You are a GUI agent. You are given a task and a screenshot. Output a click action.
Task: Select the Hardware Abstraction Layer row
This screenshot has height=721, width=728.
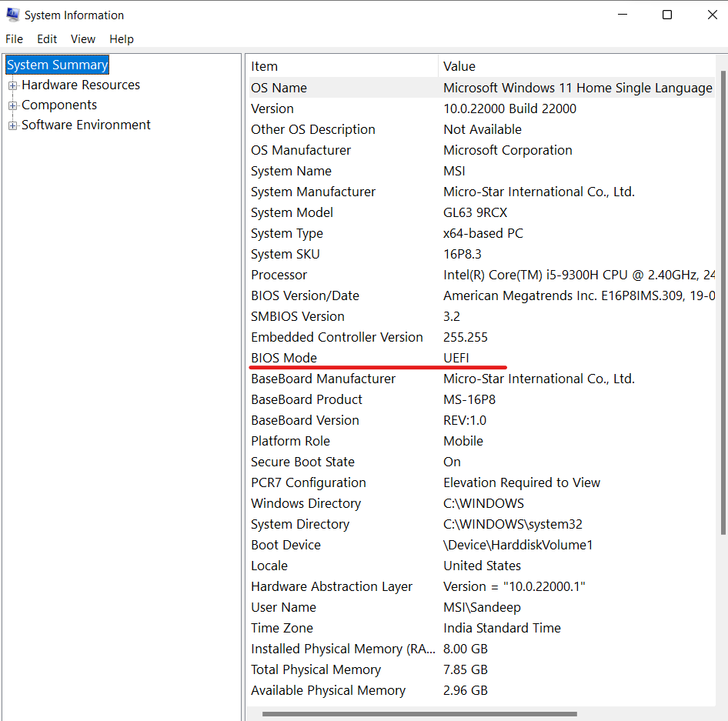(x=482, y=586)
